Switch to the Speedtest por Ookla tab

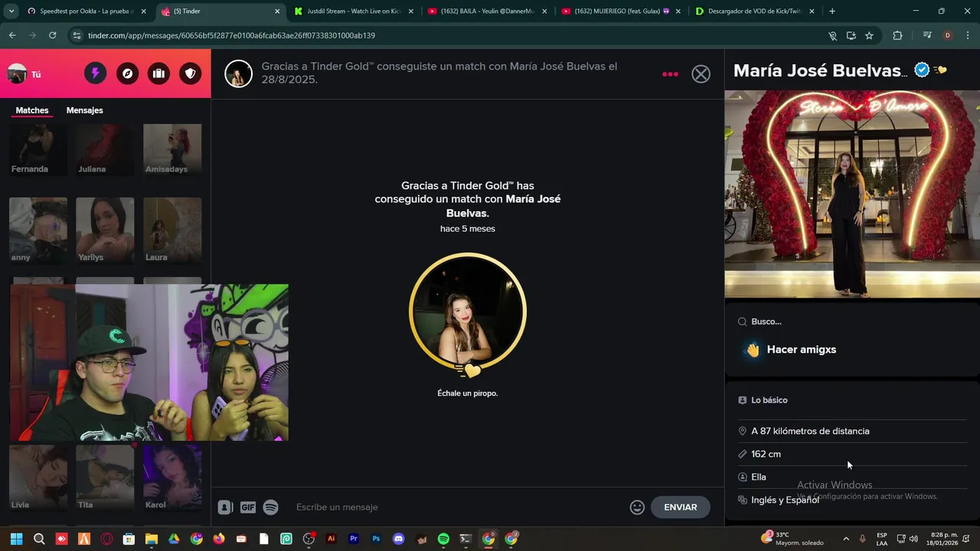[x=88, y=11]
